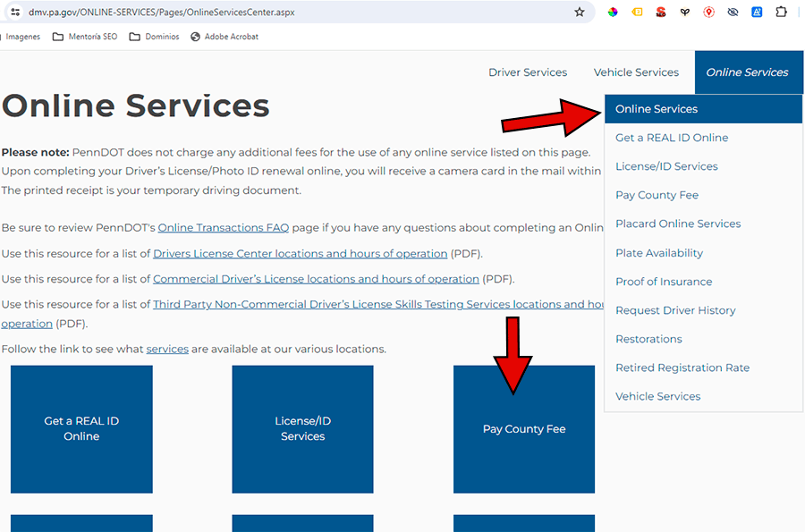
Task: Click the Online Services page heading
Action: (x=136, y=106)
